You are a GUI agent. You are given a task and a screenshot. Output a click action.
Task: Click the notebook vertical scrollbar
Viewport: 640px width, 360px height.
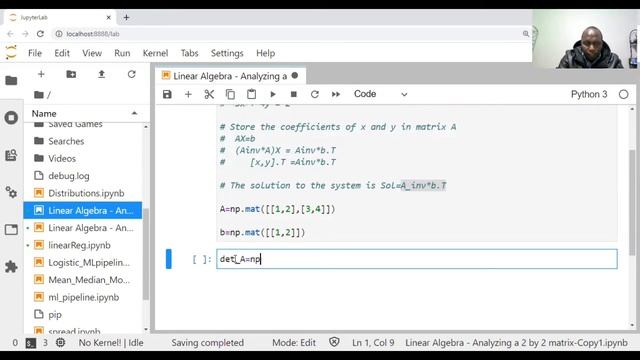632,202
